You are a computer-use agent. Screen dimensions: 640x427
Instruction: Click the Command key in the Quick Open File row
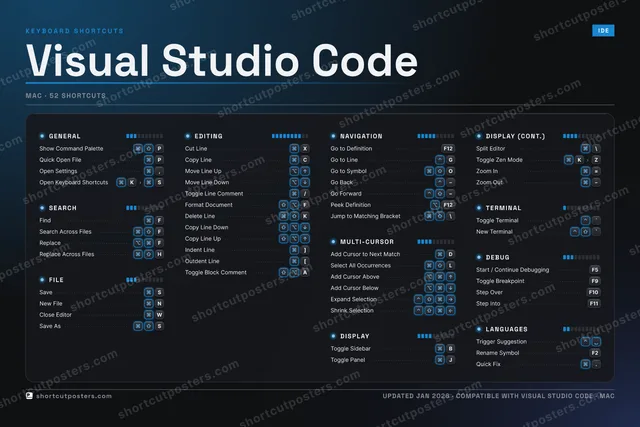pos(149,160)
